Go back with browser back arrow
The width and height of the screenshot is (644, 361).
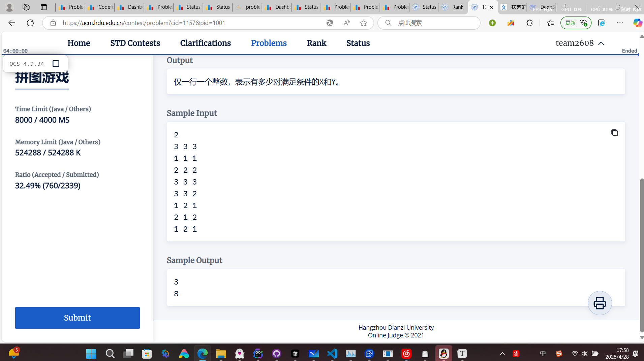(12, 23)
